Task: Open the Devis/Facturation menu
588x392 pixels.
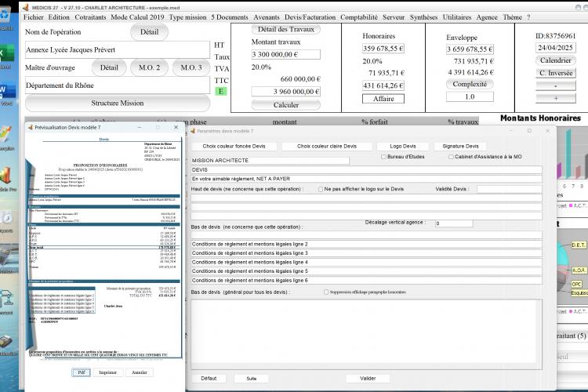Action: coord(310,17)
